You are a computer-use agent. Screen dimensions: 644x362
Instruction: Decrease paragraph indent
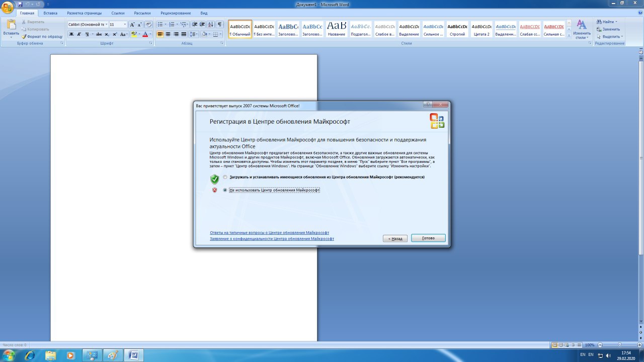click(x=195, y=24)
